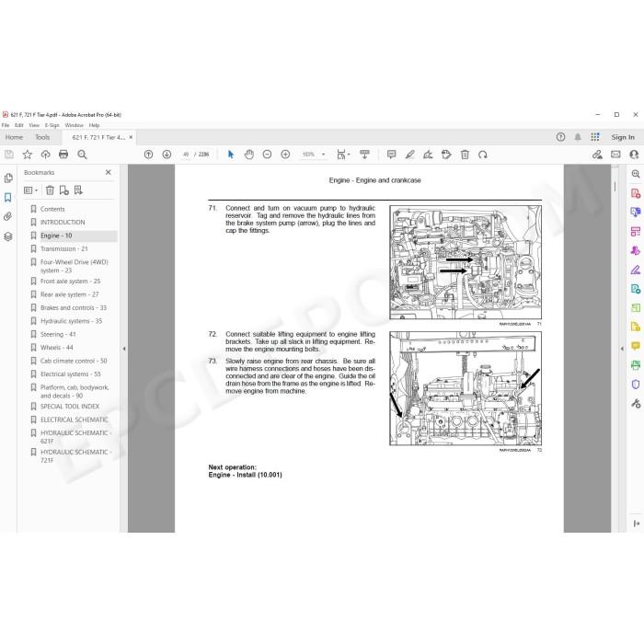Image resolution: width=644 pixels, height=644 pixels.
Task: Click the vertical document scrollbar
Action: pos(615,187)
